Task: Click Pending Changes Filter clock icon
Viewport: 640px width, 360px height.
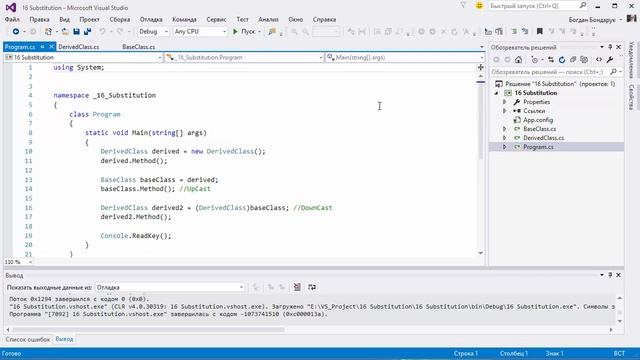Action: [x=534, y=60]
